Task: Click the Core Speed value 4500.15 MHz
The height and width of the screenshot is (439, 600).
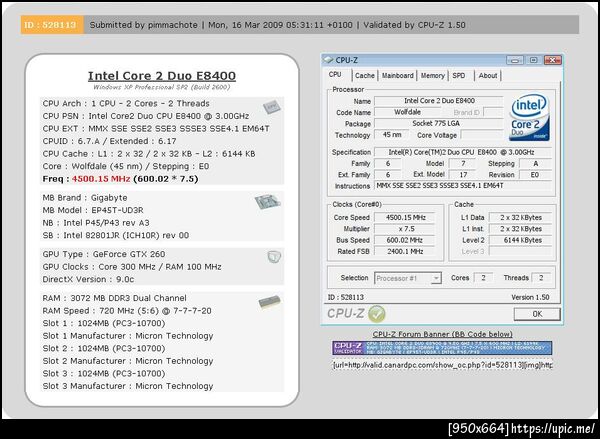Action: pyautogui.click(x=405, y=217)
